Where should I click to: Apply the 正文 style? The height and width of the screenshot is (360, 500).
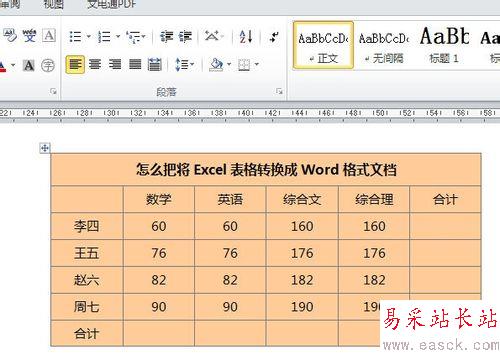(323, 45)
